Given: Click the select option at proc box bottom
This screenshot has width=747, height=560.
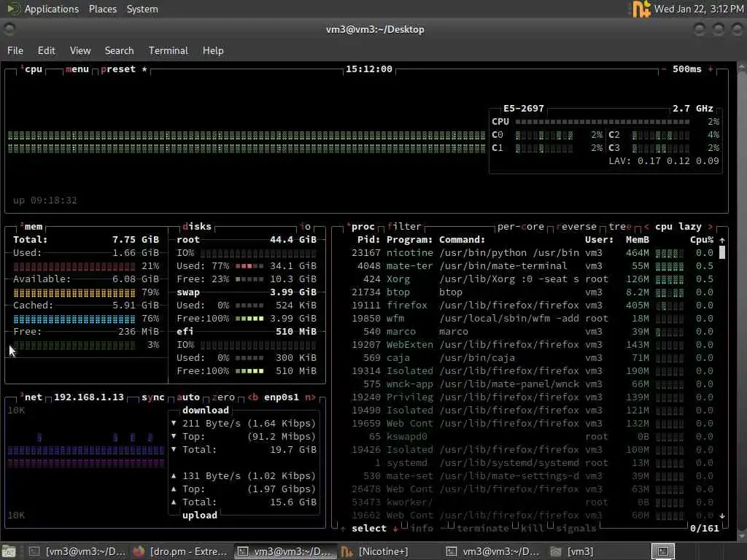Looking at the screenshot, I should (368, 528).
